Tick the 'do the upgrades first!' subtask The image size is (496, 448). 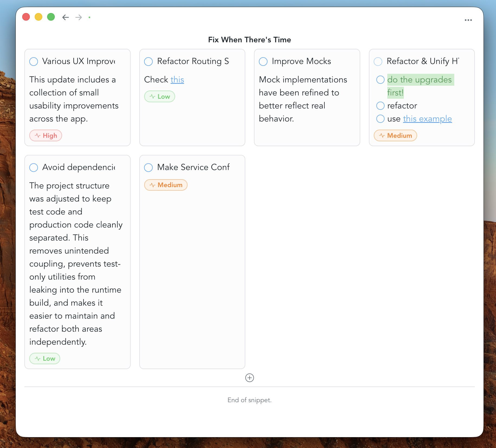[x=380, y=80]
